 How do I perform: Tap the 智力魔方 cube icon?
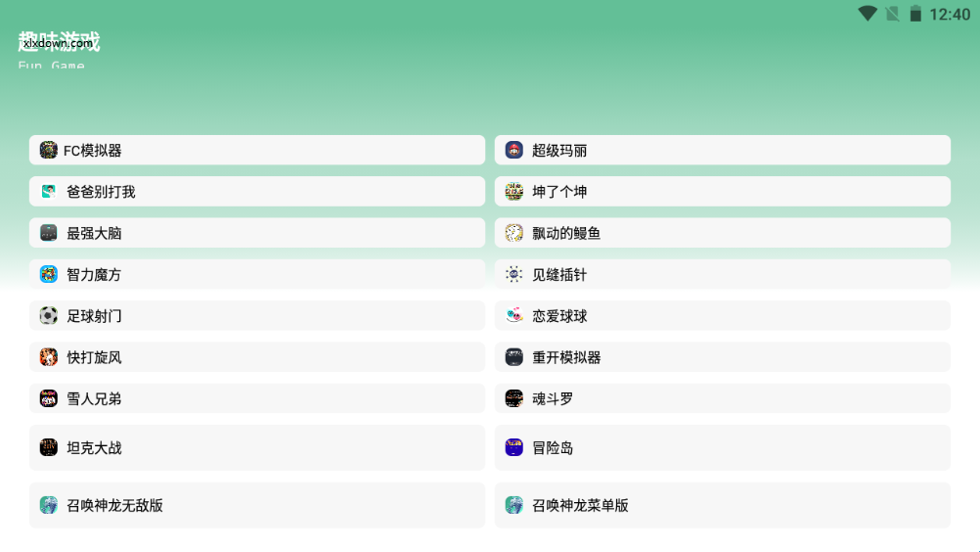(x=48, y=274)
